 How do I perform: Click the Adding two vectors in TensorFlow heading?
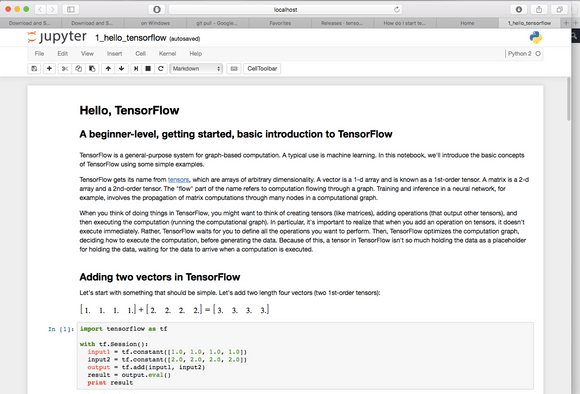[x=160, y=277]
